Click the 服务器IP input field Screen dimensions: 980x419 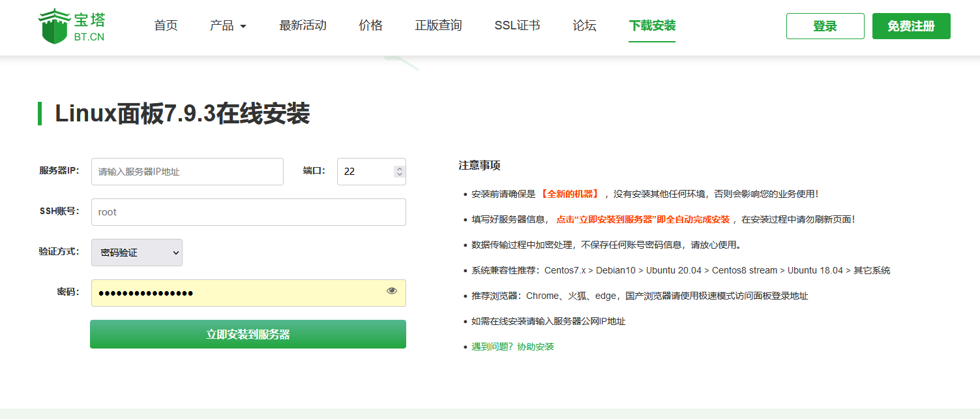[187, 171]
